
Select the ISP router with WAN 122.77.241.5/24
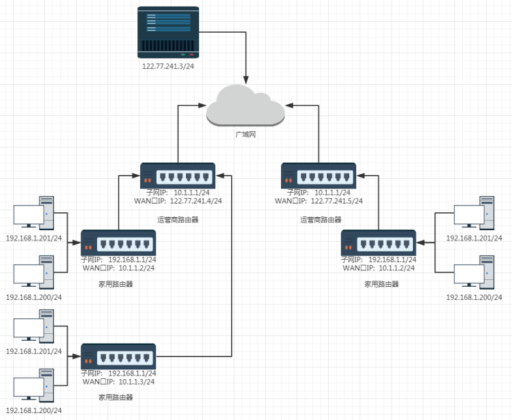(x=319, y=176)
